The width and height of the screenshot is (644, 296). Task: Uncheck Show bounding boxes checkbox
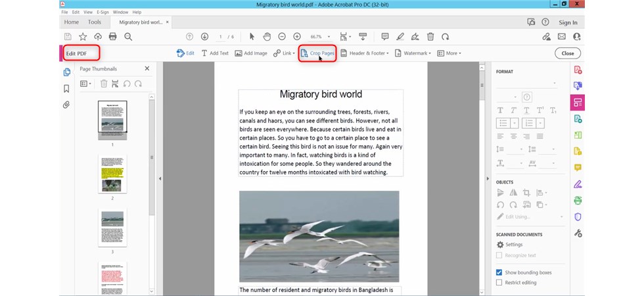pyautogui.click(x=499, y=272)
